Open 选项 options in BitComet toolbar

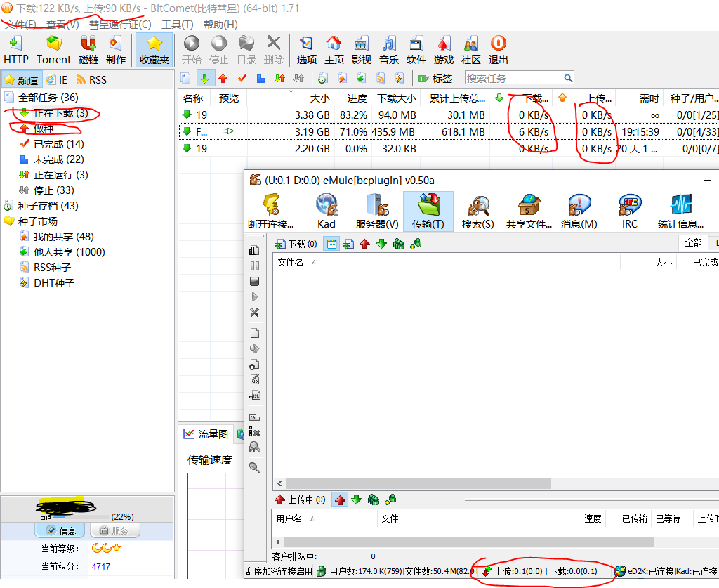(306, 50)
